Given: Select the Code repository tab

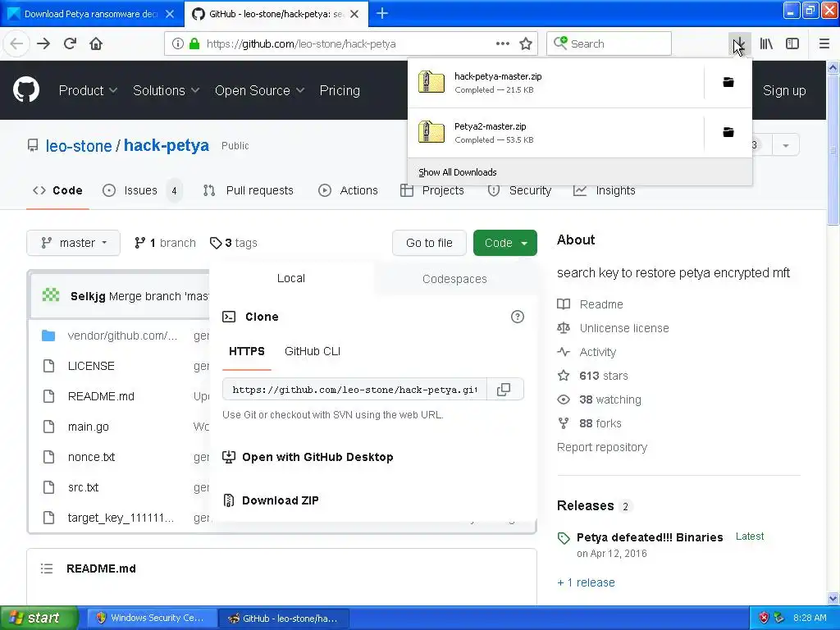Looking at the screenshot, I should pyautogui.click(x=58, y=190).
